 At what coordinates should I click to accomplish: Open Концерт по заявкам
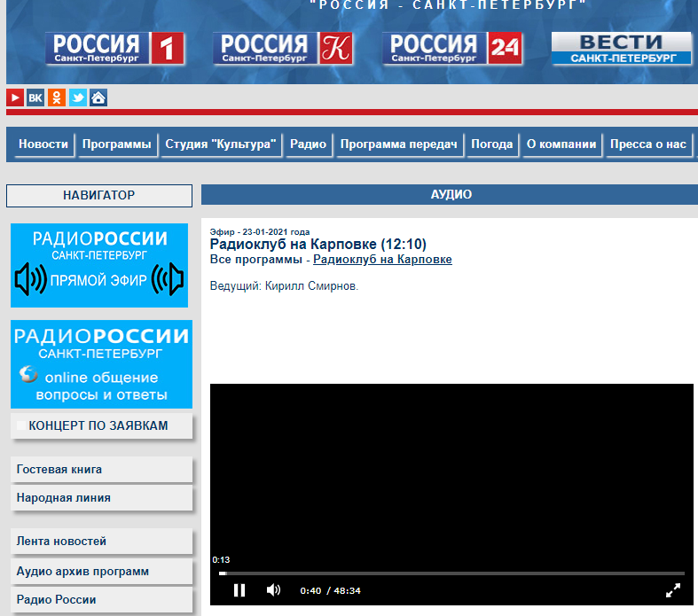pos(101,425)
